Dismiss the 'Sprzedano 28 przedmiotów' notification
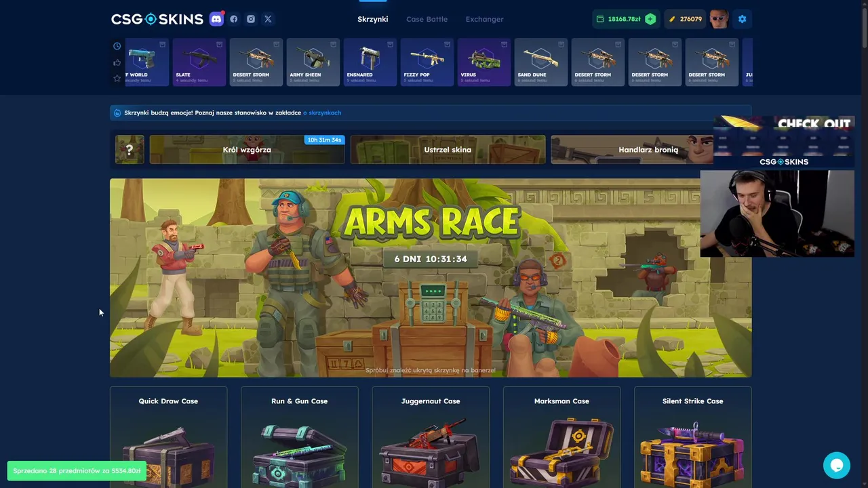This screenshot has width=868, height=488. pyautogui.click(x=77, y=470)
